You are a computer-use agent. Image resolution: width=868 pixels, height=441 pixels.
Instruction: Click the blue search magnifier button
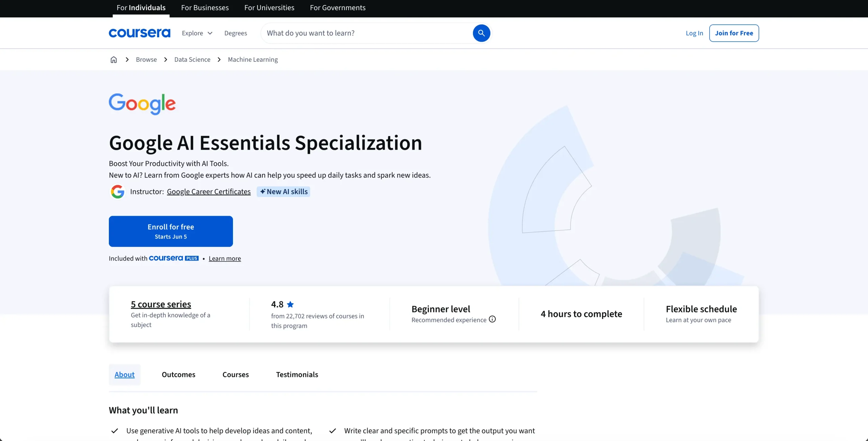click(481, 33)
